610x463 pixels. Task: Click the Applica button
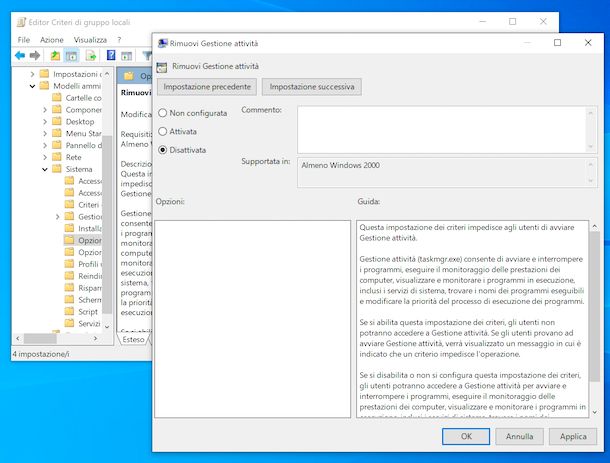(x=573, y=437)
